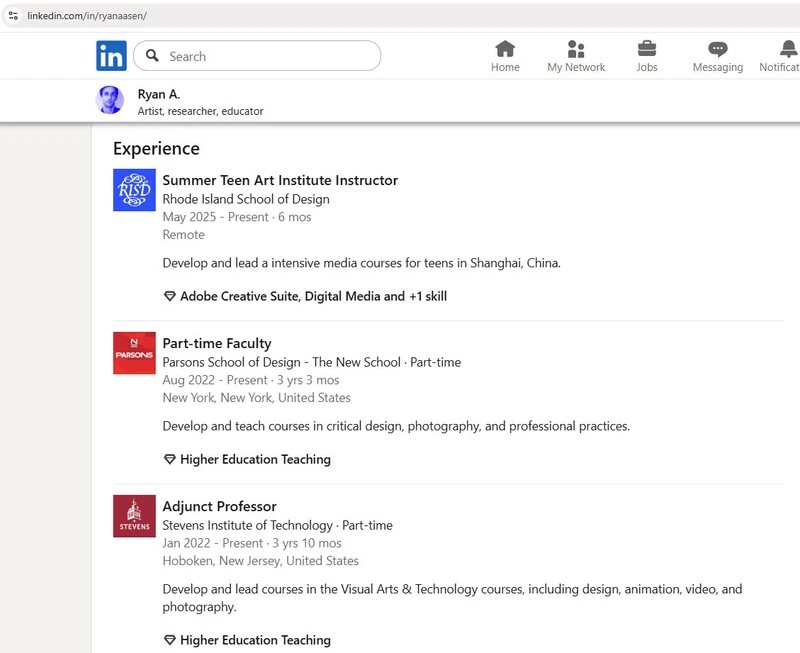This screenshot has height=653, width=800.
Task: Open the Parsons logo
Action: click(x=134, y=353)
